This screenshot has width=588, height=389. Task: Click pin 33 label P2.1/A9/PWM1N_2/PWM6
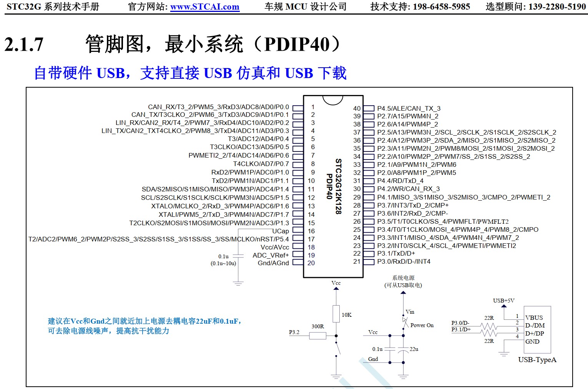point(417,165)
